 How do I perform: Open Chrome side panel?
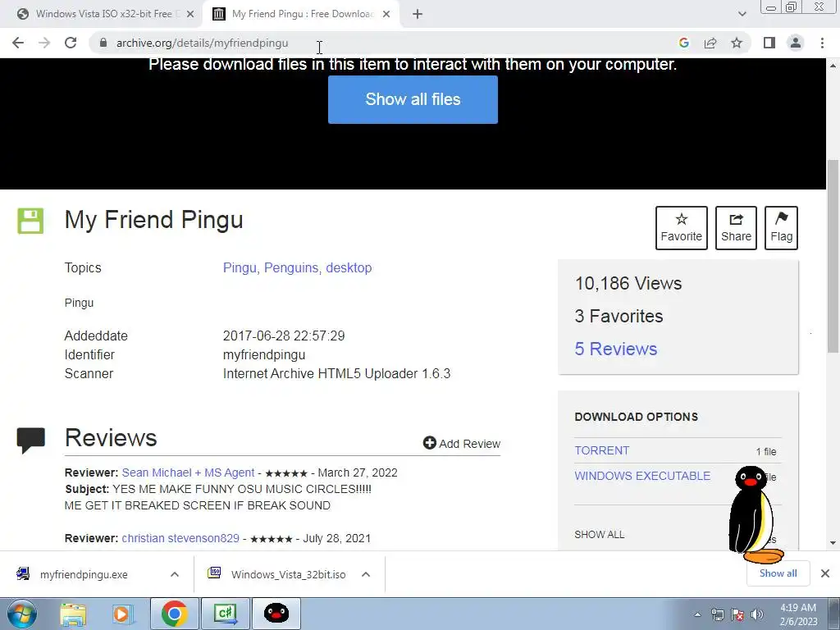click(x=769, y=43)
